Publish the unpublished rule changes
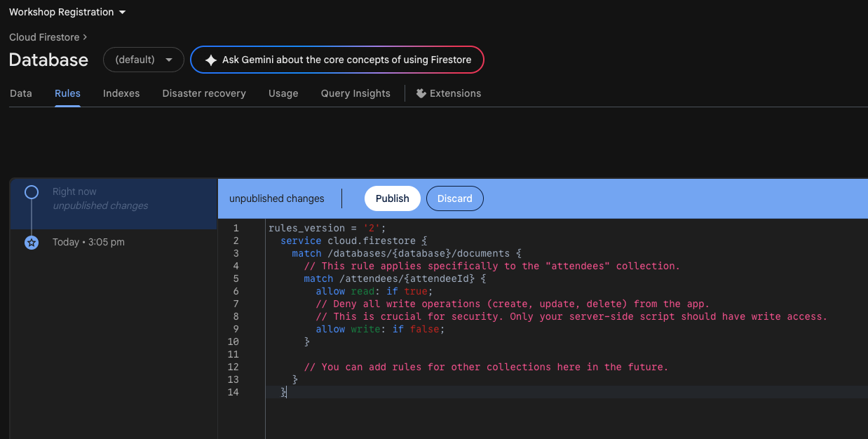 click(392, 198)
